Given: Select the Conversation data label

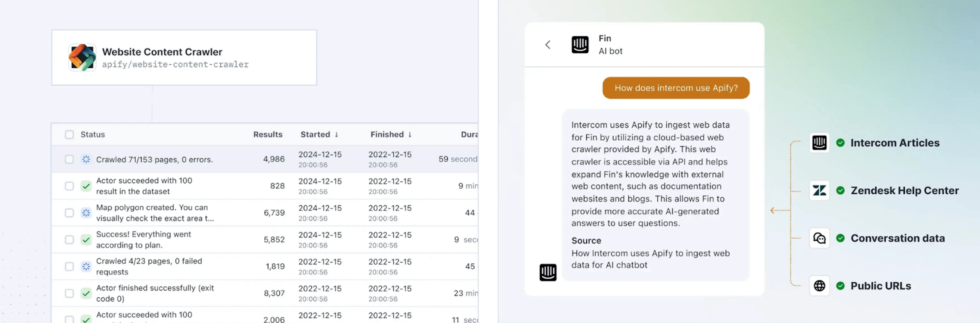Looking at the screenshot, I should point(898,238).
